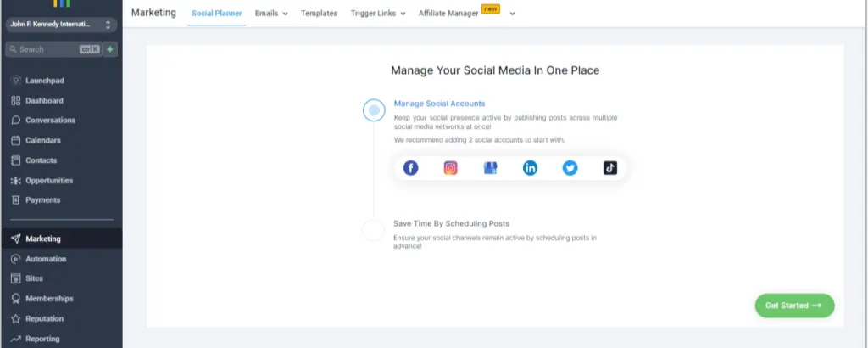Click the Opportunities icon in sidebar
868x348 pixels.
point(15,181)
